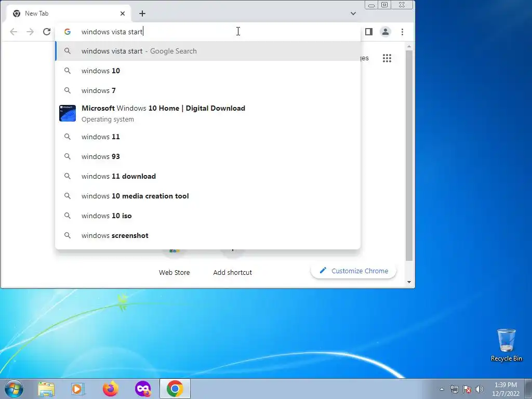Choose the 'windows 10 iso' suggestion
This screenshot has width=532, height=399.
[208, 216]
